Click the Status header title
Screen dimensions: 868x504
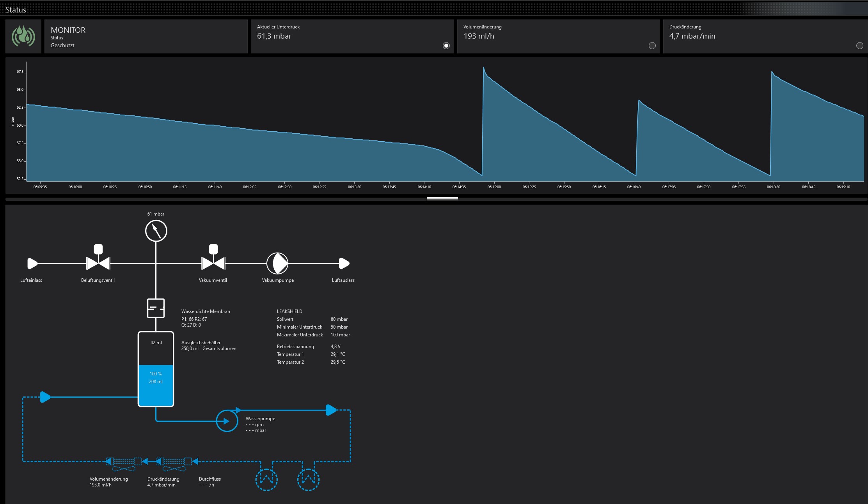[x=16, y=10]
